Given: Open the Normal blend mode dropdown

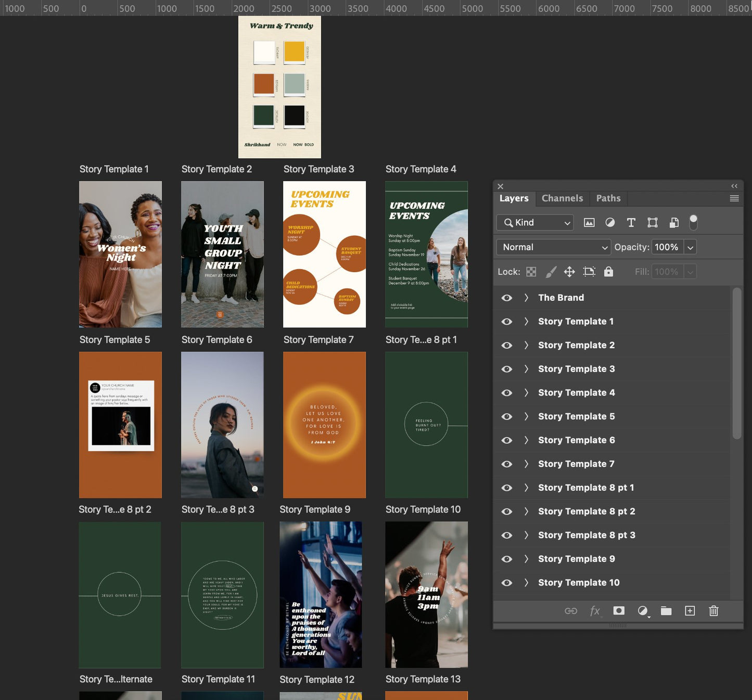Looking at the screenshot, I should click(x=553, y=247).
